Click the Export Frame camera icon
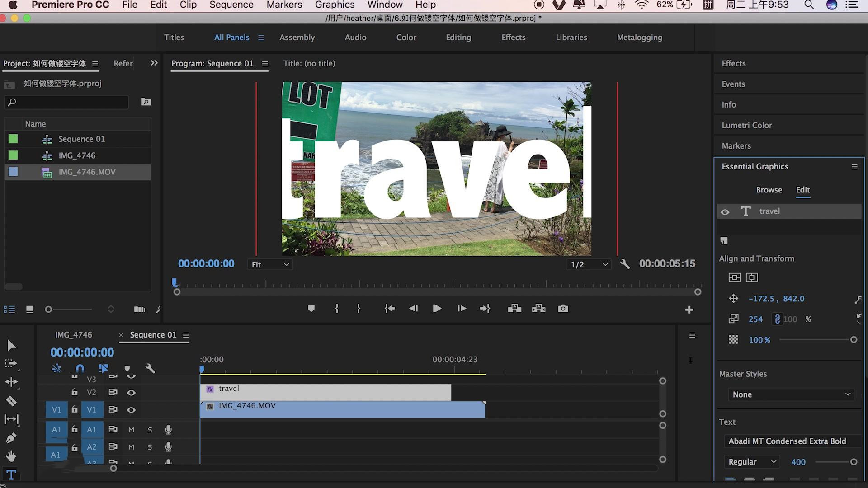Screen dimensions: 868x488 pyautogui.click(x=563, y=309)
